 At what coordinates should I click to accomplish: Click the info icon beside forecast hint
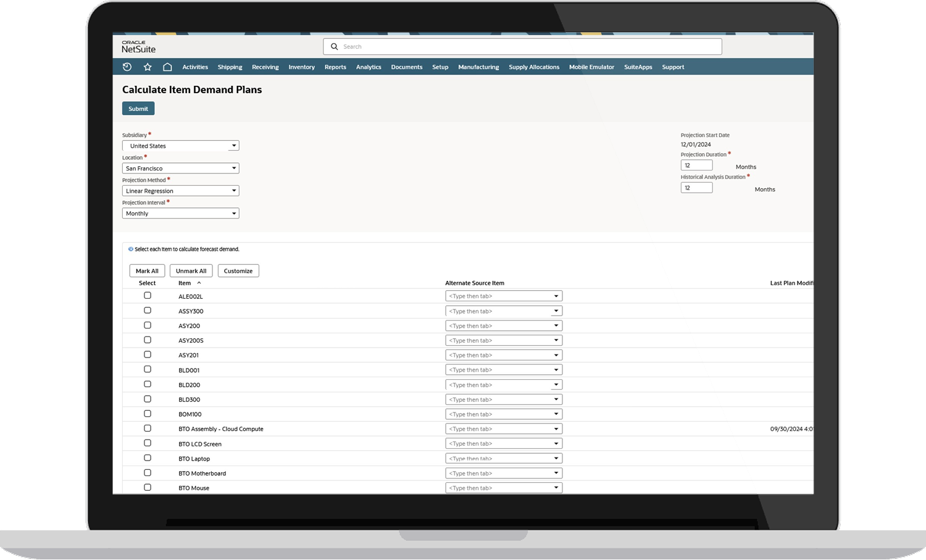(130, 249)
